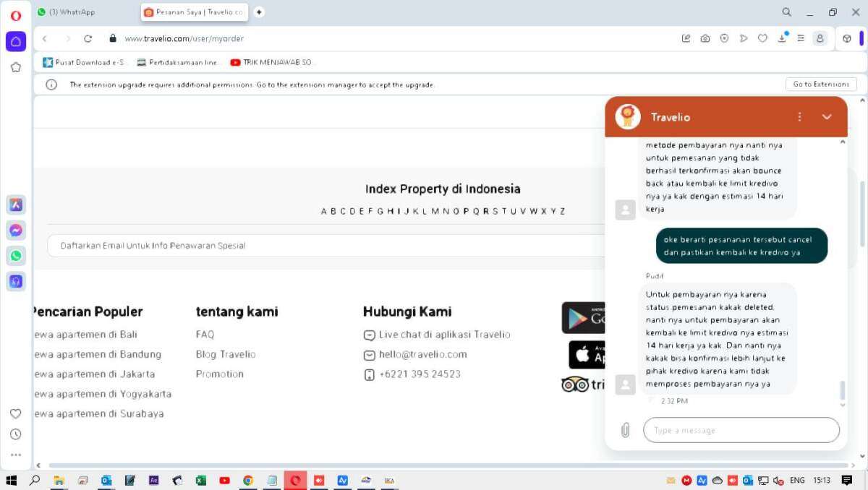Reload the Travelio page
The height and width of the screenshot is (490, 868).
point(88,38)
